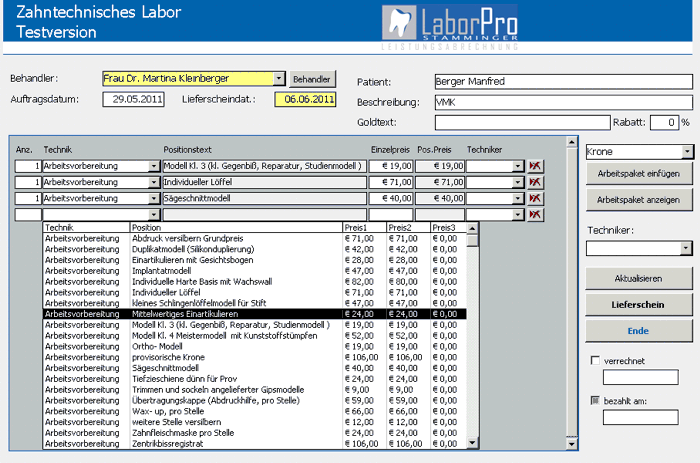Viewport: 700px width, 463px height.
Task: Click delete icon for Individueller Löffel row
Action: (535, 182)
